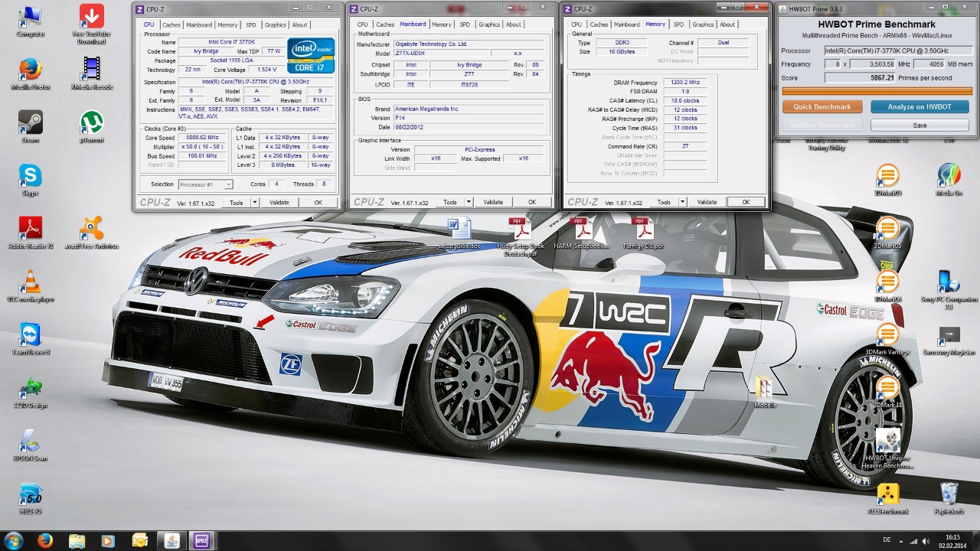Click the clock in system tray

(x=953, y=541)
